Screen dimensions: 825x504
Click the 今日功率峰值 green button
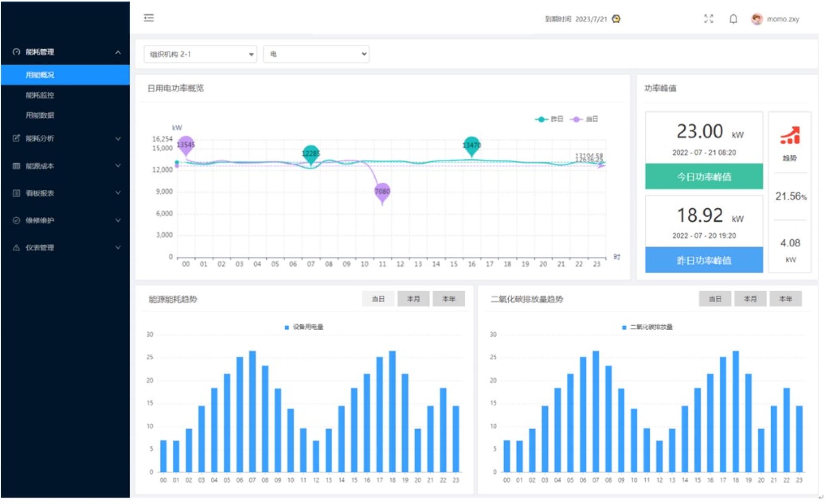pyautogui.click(x=703, y=176)
